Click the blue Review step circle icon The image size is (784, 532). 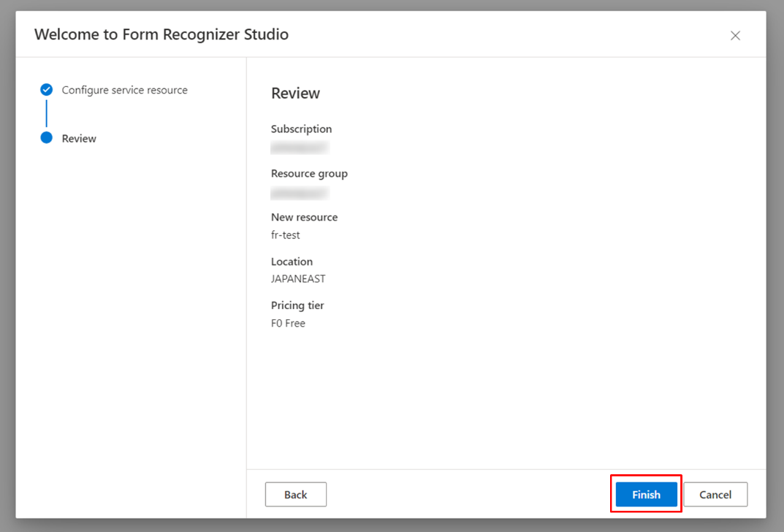pyautogui.click(x=47, y=137)
